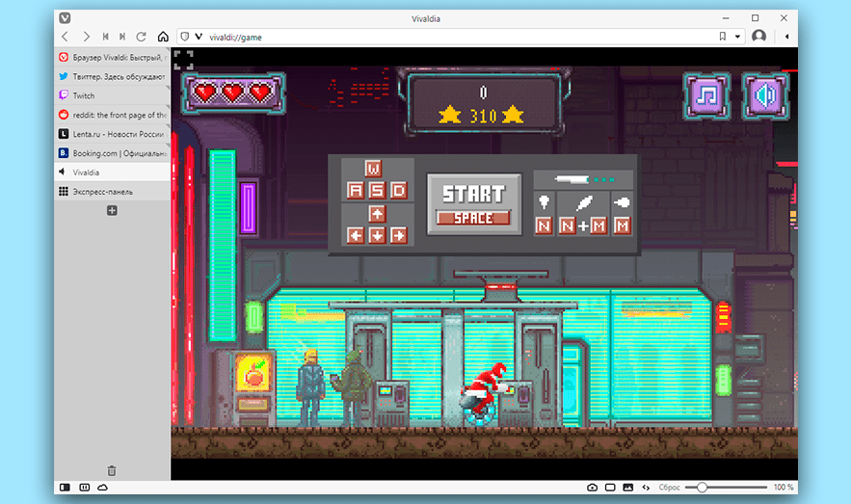Reload the current page
Screen dimensions: 851x504
pos(142,37)
